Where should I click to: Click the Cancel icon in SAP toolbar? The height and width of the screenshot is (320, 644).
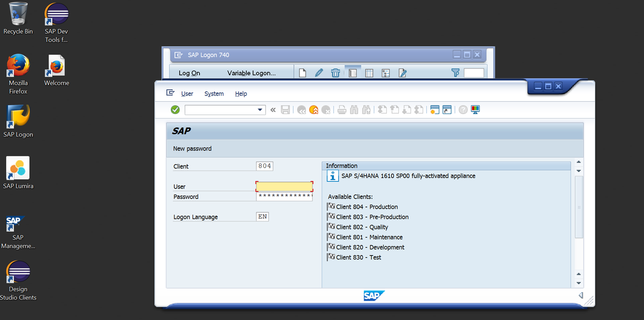(326, 110)
